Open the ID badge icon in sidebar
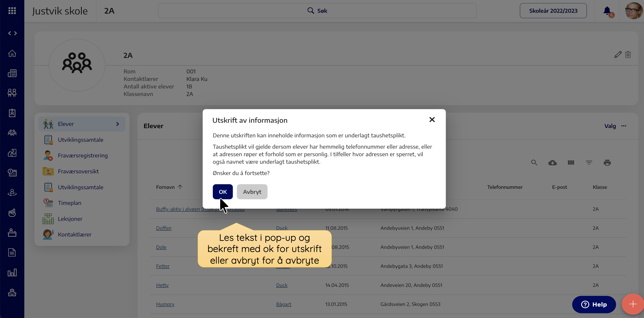Viewport: 644px width, 318px height. [12, 113]
